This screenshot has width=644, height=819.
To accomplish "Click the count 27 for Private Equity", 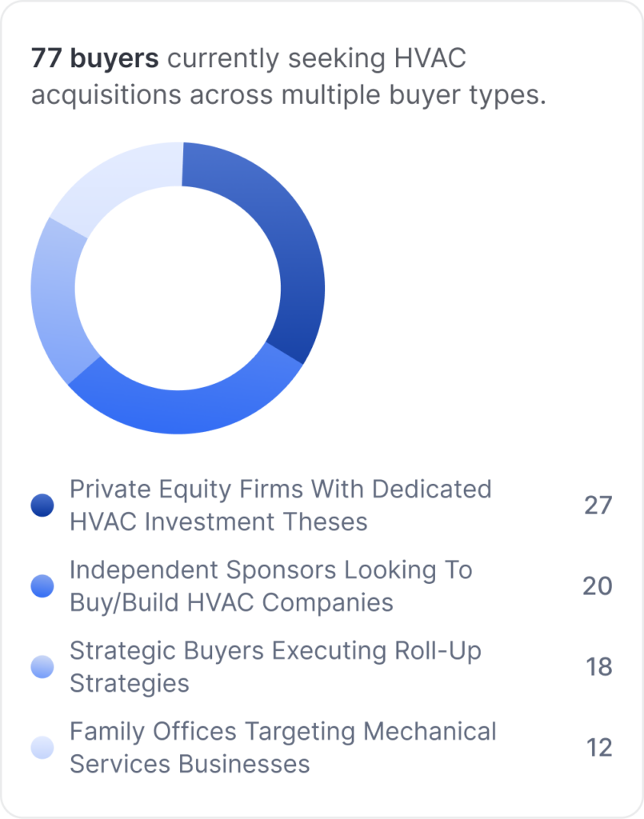I will click(598, 505).
